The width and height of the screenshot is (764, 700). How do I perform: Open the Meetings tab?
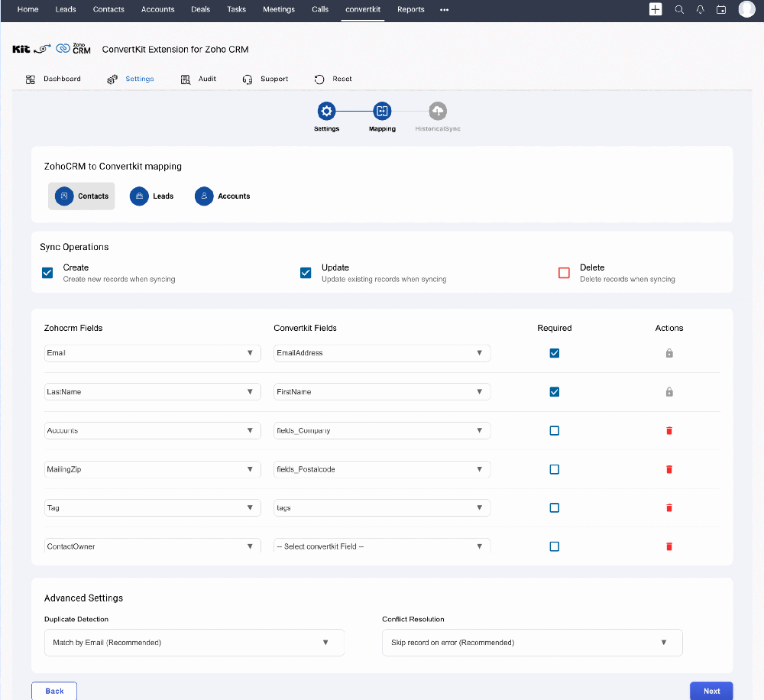tap(279, 9)
